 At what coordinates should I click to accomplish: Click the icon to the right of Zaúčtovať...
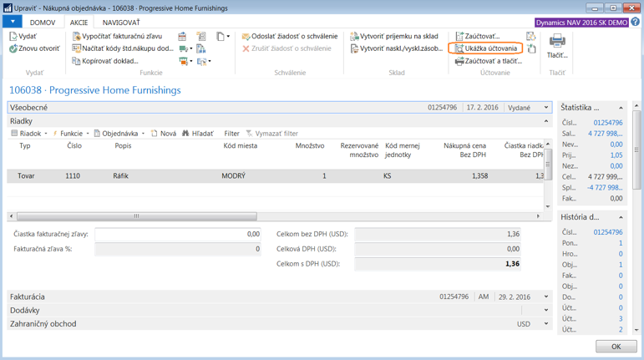click(x=531, y=37)
